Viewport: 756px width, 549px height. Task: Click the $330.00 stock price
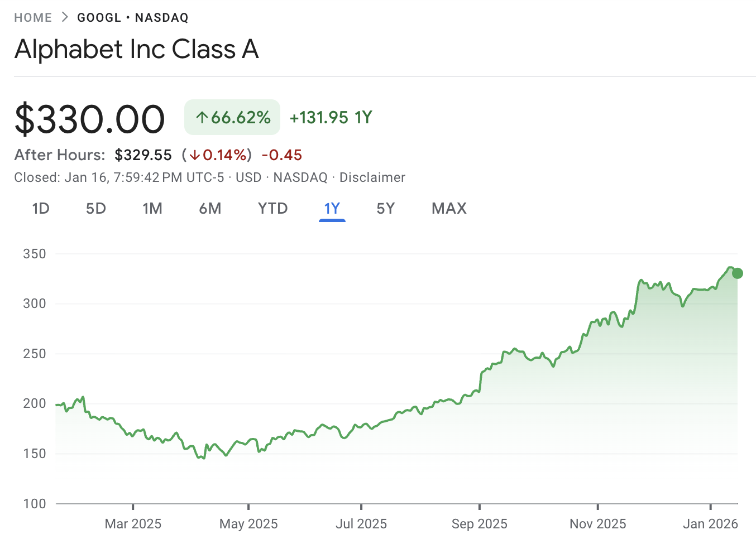pyautogui.click(x=89, y=118)
